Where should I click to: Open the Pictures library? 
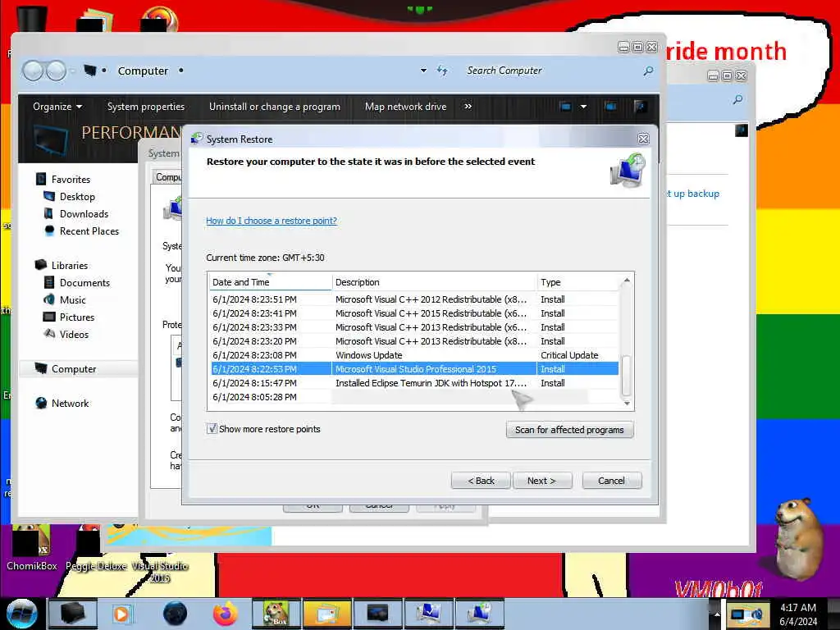(x=77, y=317)
